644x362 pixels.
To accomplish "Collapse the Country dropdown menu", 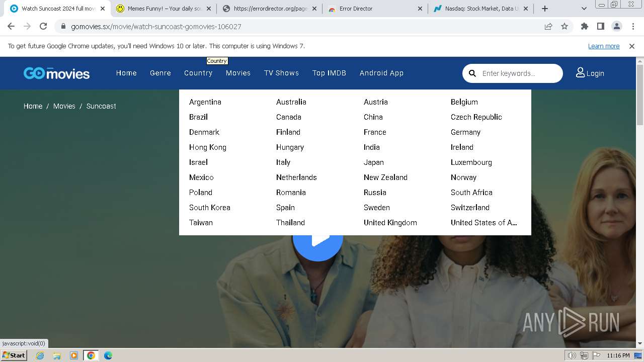I will pyautogui.click(x=198, y=73).
